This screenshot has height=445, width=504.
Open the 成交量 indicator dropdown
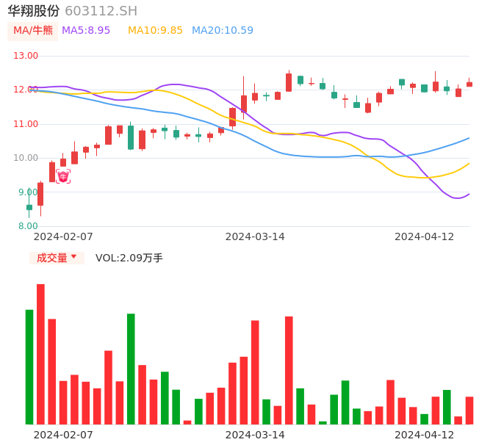(x=57, y=258)
